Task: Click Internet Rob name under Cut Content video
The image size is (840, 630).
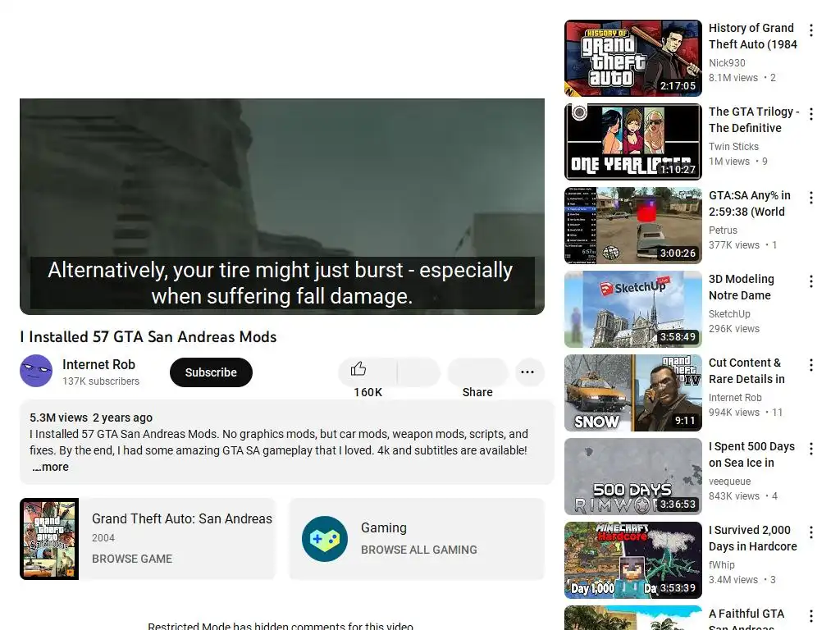Action: coord(735,398)
